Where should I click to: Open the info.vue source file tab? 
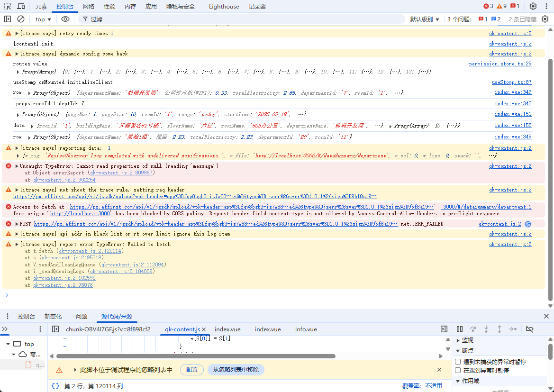306,329
